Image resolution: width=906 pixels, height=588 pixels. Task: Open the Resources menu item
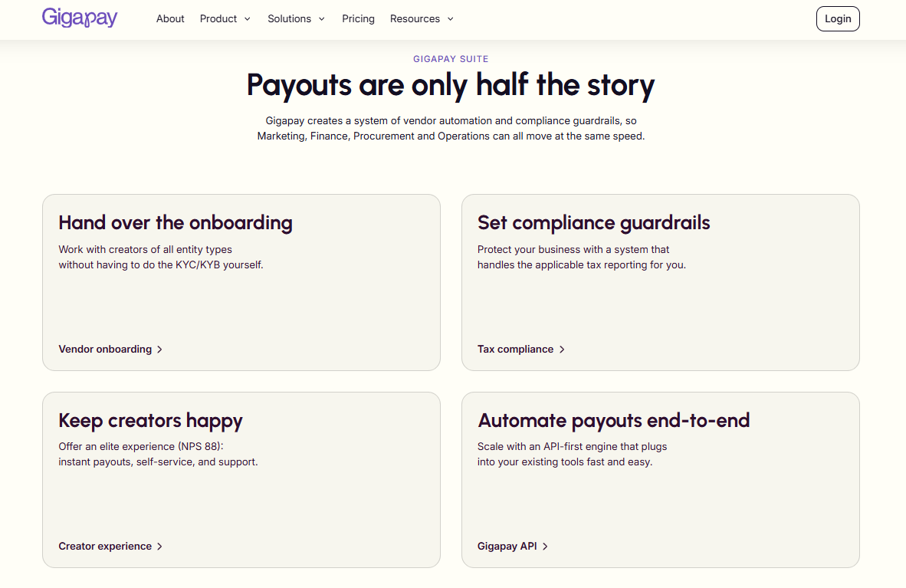pyautogui.click(x=415, y=18)
